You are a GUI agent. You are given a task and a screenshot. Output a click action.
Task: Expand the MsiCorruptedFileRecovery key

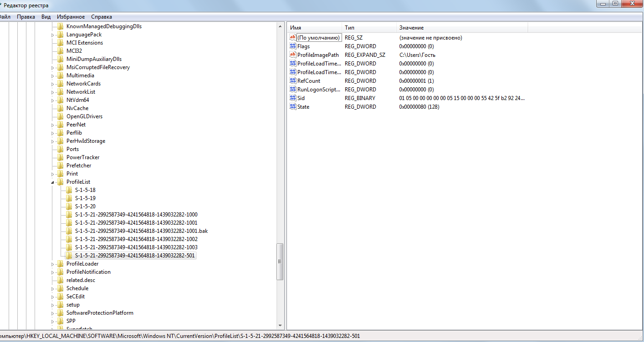[52, 68]
